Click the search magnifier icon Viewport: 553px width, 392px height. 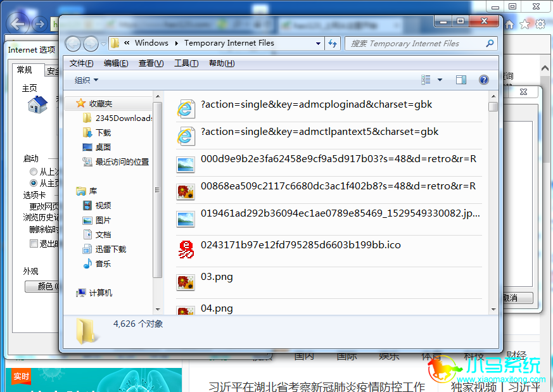[490, 43]
